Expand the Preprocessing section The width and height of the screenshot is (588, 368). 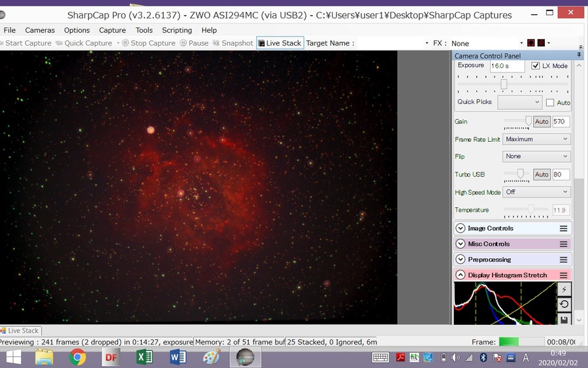[460, 259]
